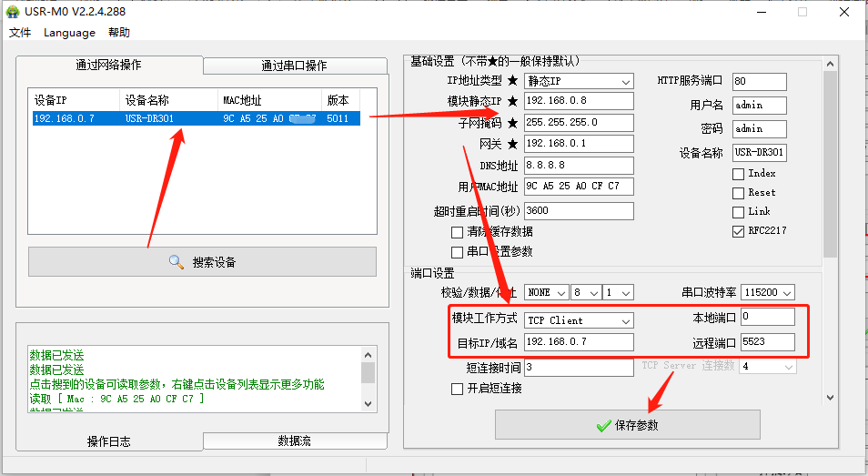
Task: Click the 搜索设备 button
Action: (202, 262)
